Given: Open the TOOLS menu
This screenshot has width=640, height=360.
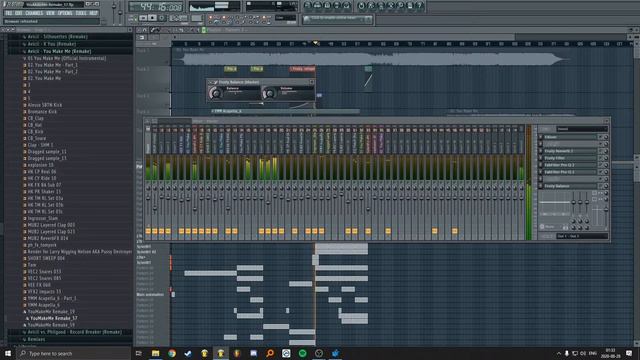Looking at the screenshot, I should [x=81, y=13].
